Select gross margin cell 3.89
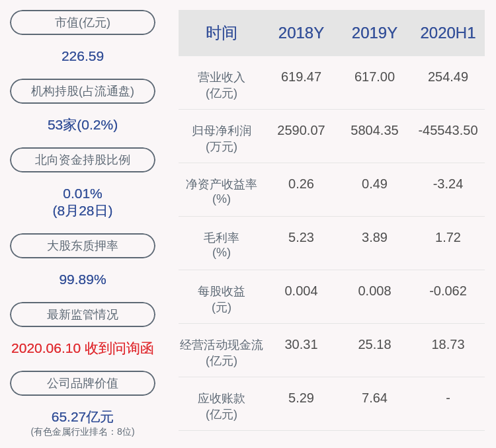This screenshot has width=496, height=448. (374, 237)
